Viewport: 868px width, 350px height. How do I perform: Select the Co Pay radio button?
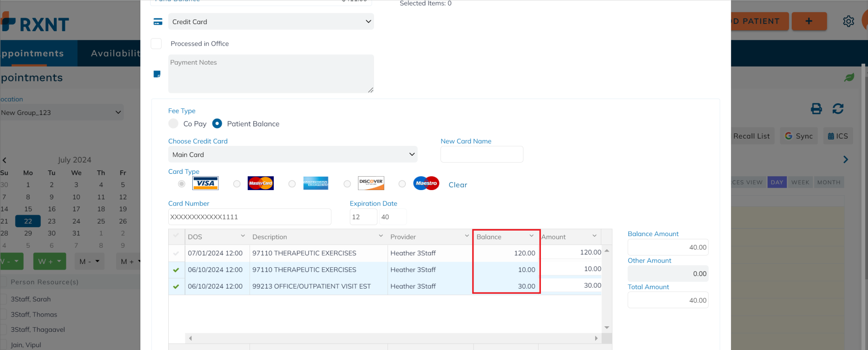click(174, 124)
